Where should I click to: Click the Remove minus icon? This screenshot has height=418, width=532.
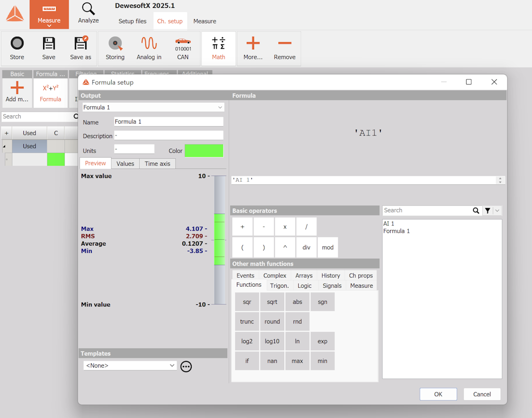pos(285,43)
